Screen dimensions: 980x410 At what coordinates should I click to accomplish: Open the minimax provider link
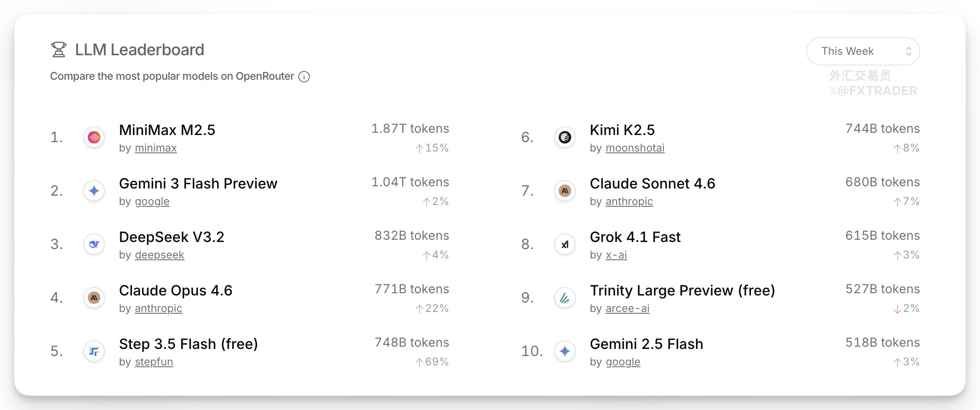point(156,148)
